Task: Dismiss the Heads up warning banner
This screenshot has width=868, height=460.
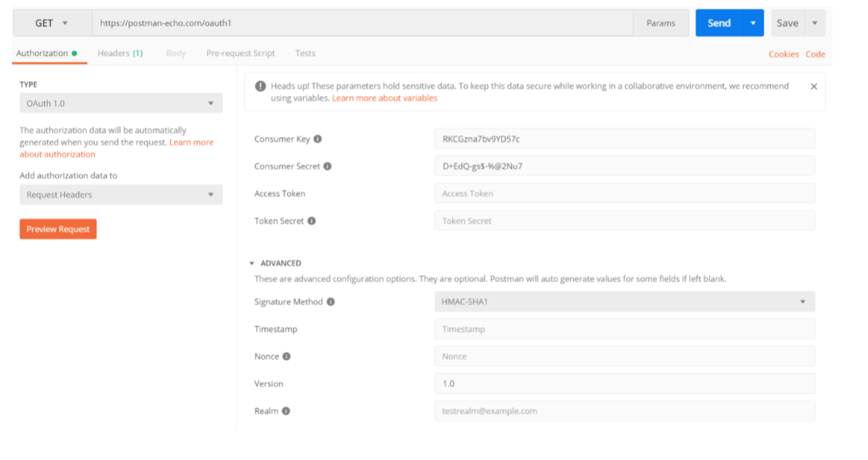Action: coord(814,87)
